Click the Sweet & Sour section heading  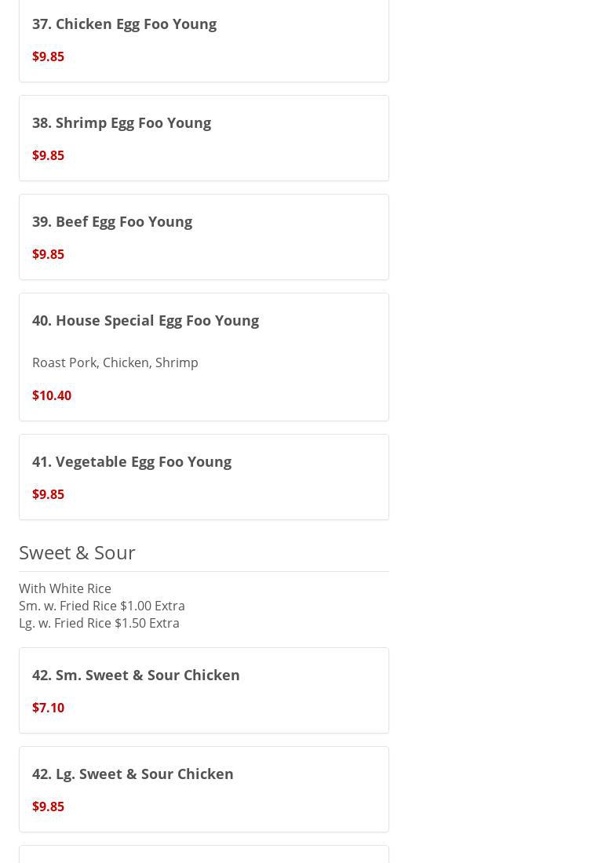(77, 552)
